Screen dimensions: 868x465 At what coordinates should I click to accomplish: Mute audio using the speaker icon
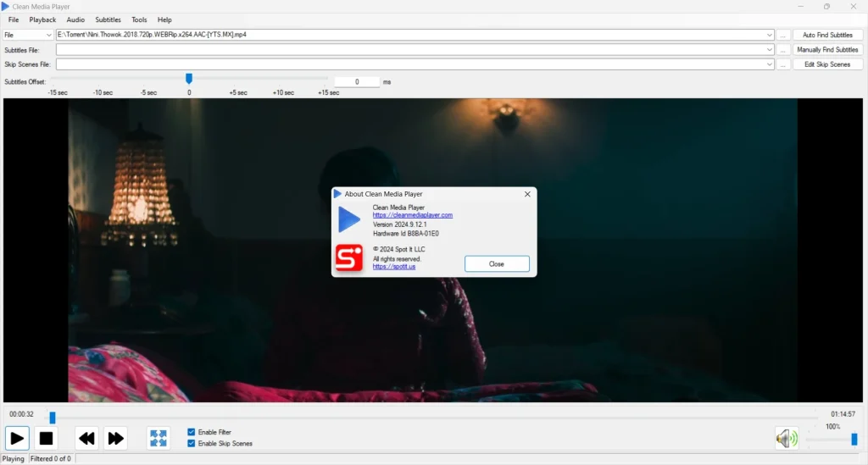click(x=786, y=438)
